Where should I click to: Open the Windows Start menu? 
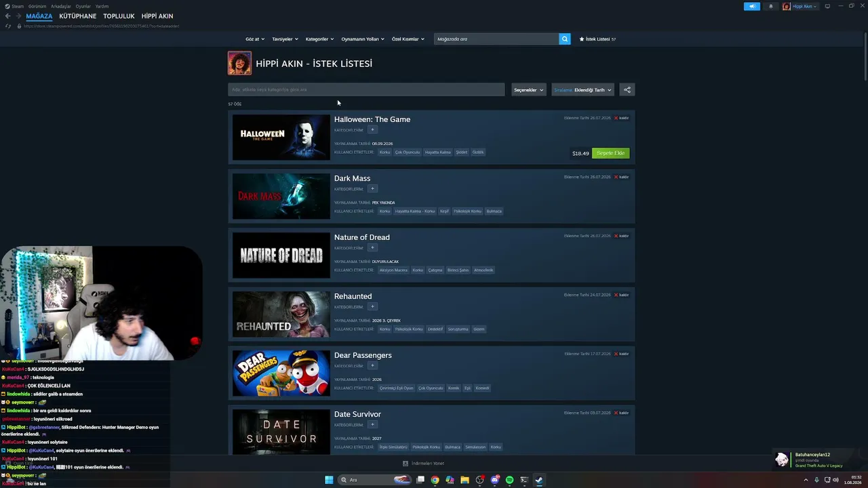[329, 480]
